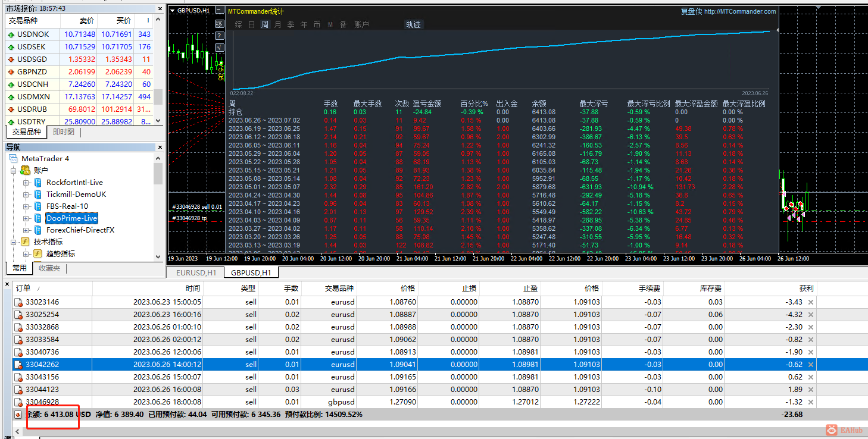Click the DooPrime-Live account icon

coord(38,218)
